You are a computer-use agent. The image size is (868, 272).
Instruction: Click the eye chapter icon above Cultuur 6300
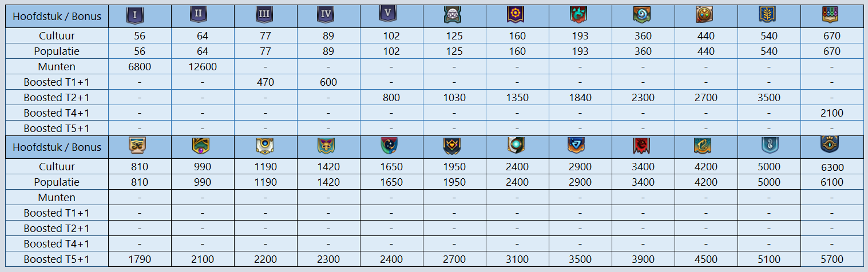tap(831, 147)
